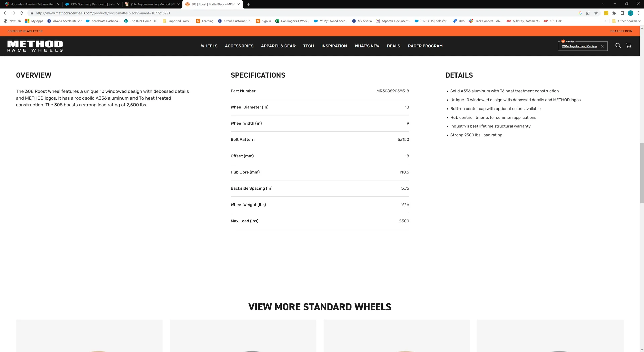Click the 2016 Toyota Land Cruiser vehicle link
The height and width of the screenshot is (352, 644).
click(579, 46)
